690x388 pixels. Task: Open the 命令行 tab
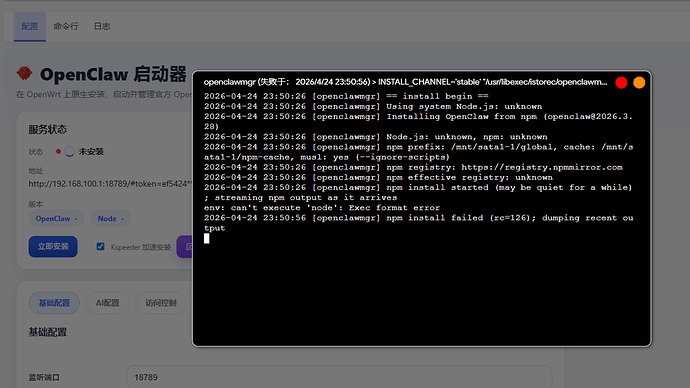[x=66, y=26]
